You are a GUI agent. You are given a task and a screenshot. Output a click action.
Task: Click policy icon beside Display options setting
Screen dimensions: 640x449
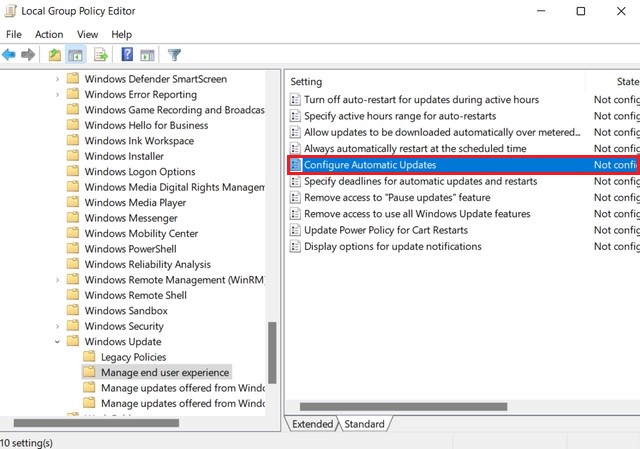(295, 247)
